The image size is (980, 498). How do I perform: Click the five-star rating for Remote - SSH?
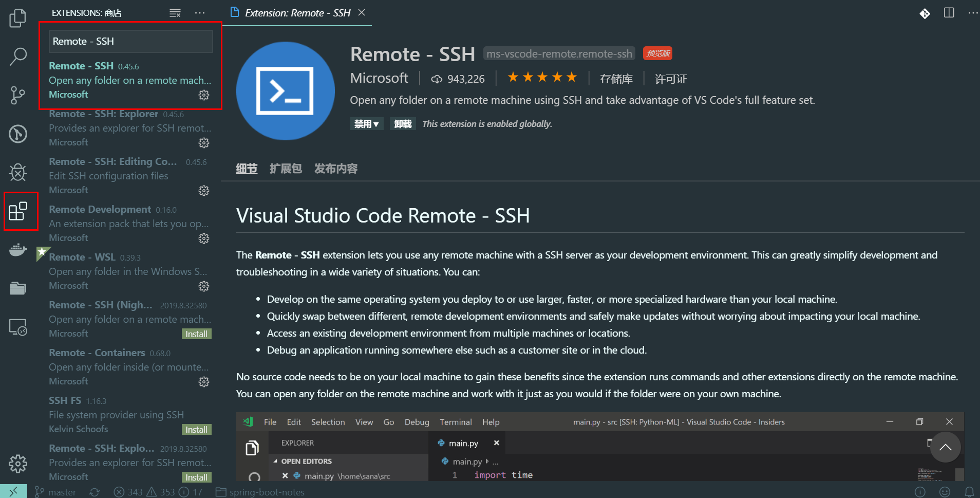click(x=542, y=77)
